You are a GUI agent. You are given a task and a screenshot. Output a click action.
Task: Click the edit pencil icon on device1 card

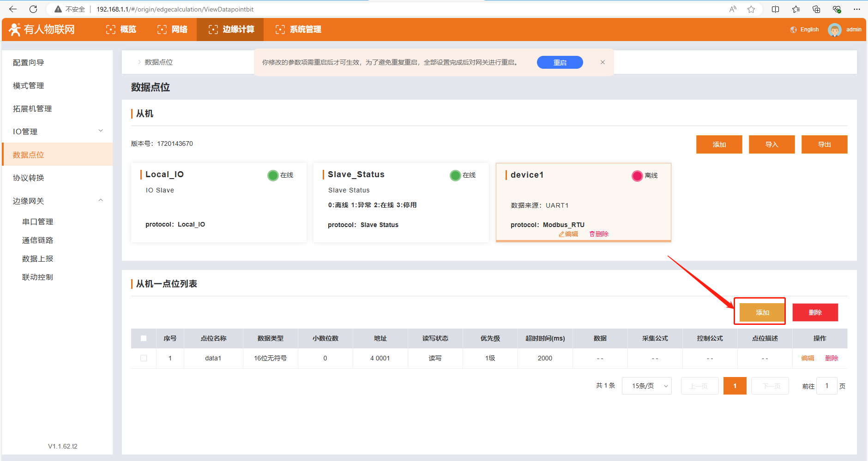click(x=562, y=234)
